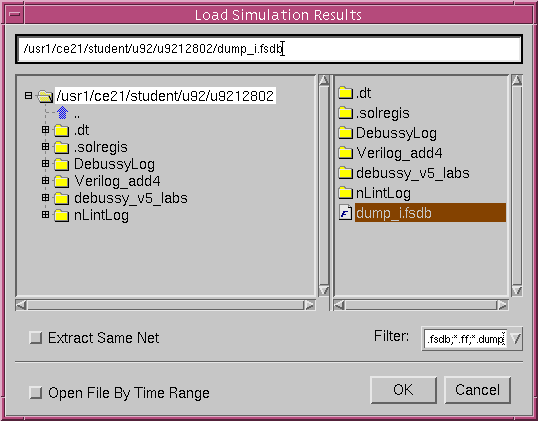
Task: Enable the Extract Same Net checkbox
Action: pyautogui.click(x=36, y=338)
